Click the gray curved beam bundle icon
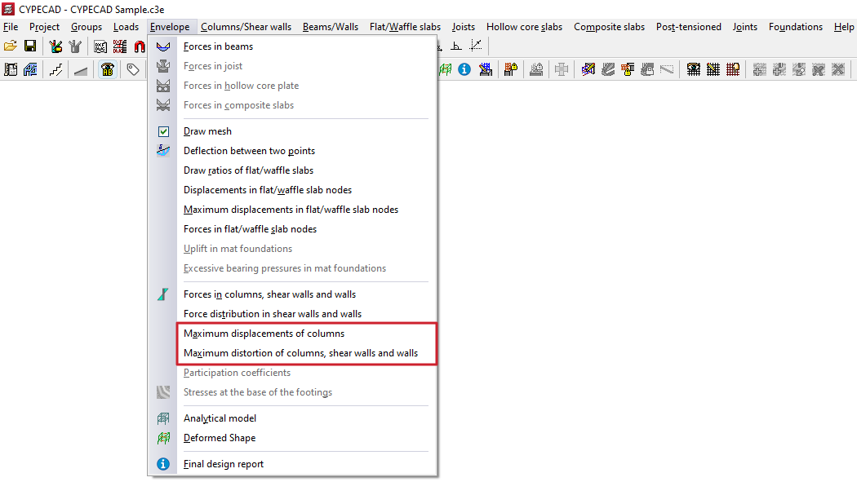The height and width of the screenshot is (504, 857). pyautogui.click(x=608, y=69)
